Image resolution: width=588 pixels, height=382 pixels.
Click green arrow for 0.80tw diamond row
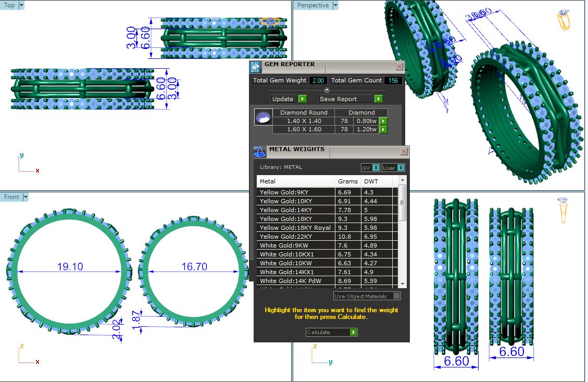click(383, 121)
